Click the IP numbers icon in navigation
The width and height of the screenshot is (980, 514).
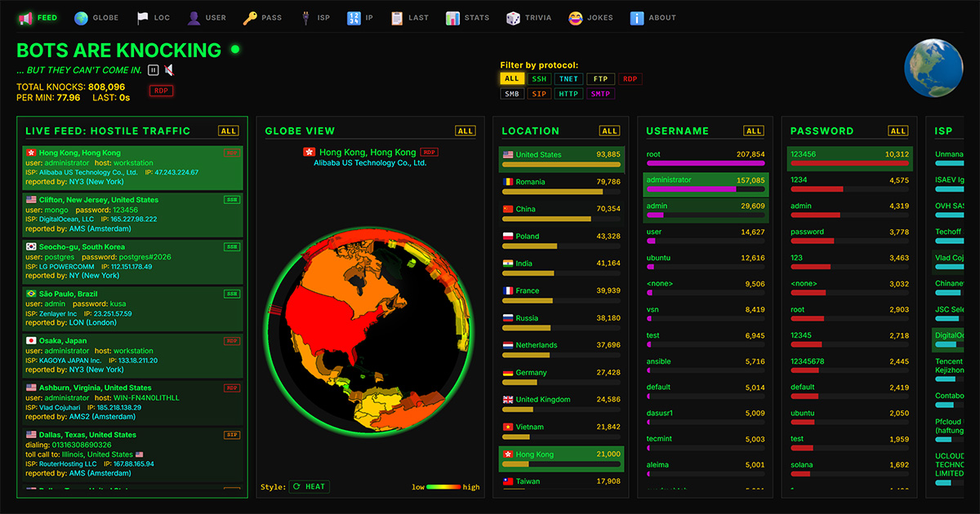(x=354, y=17)
